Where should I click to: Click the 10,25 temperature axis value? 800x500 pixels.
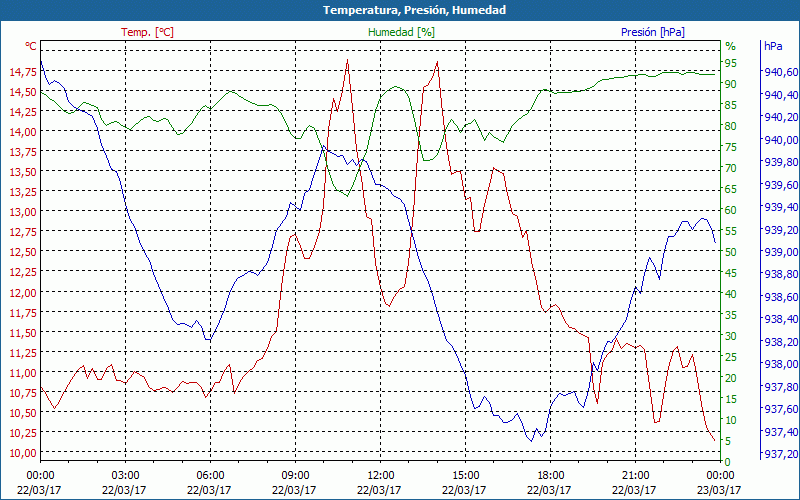point(23,433)
